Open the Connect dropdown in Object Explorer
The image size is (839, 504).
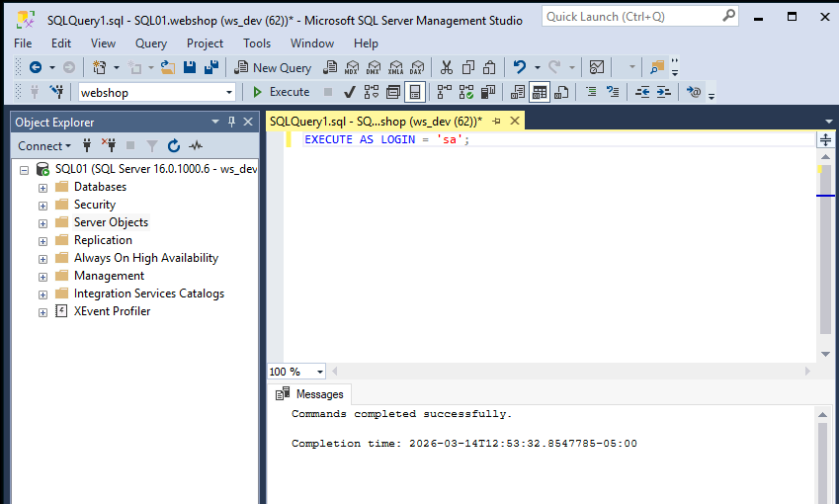click(44, 145)
